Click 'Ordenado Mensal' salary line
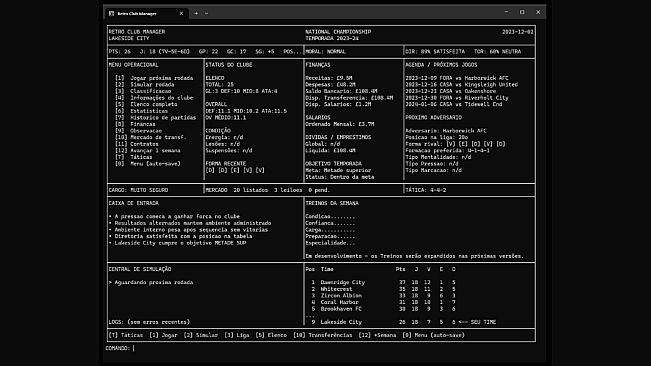Screen dimensions: 651x366 (x=340, y=124)
